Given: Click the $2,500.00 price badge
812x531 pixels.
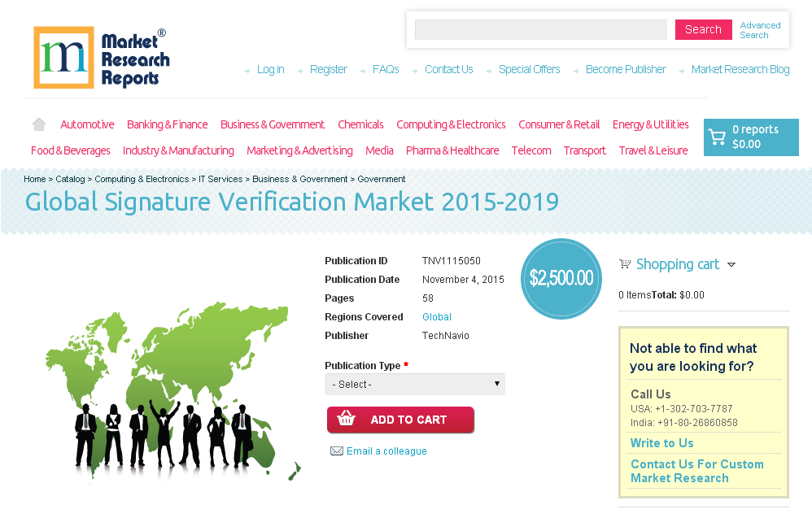Looking at the screenshot, I should (561, 278).
